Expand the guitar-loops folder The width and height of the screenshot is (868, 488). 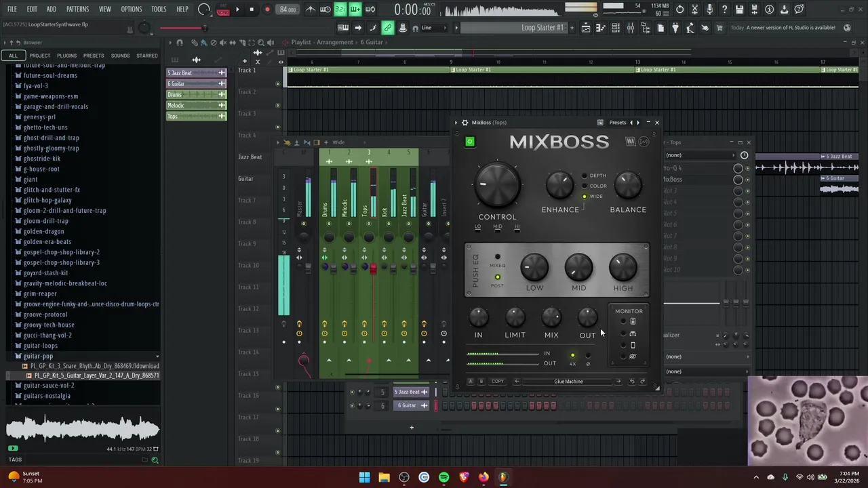[x=41, y=346]
